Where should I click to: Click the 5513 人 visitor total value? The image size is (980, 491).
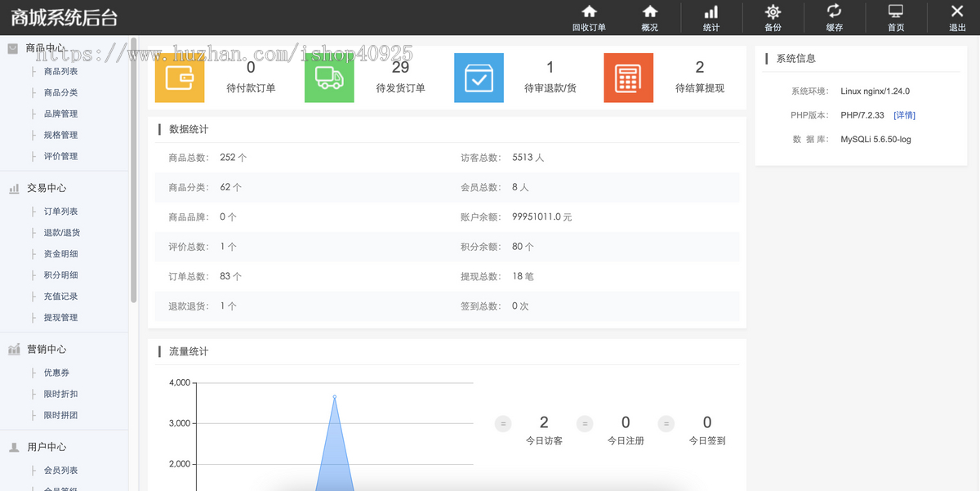[x=528, y=158]
